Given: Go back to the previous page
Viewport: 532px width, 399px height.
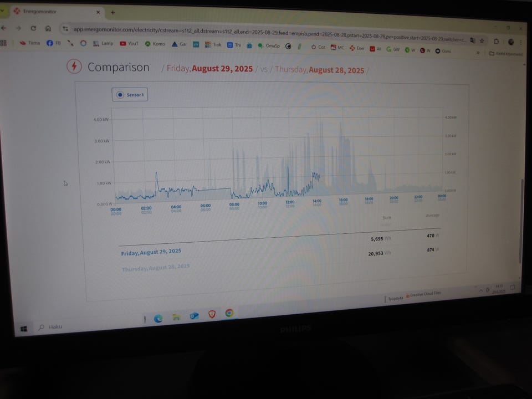Looking at the screenshot, I should pos(4,28).
